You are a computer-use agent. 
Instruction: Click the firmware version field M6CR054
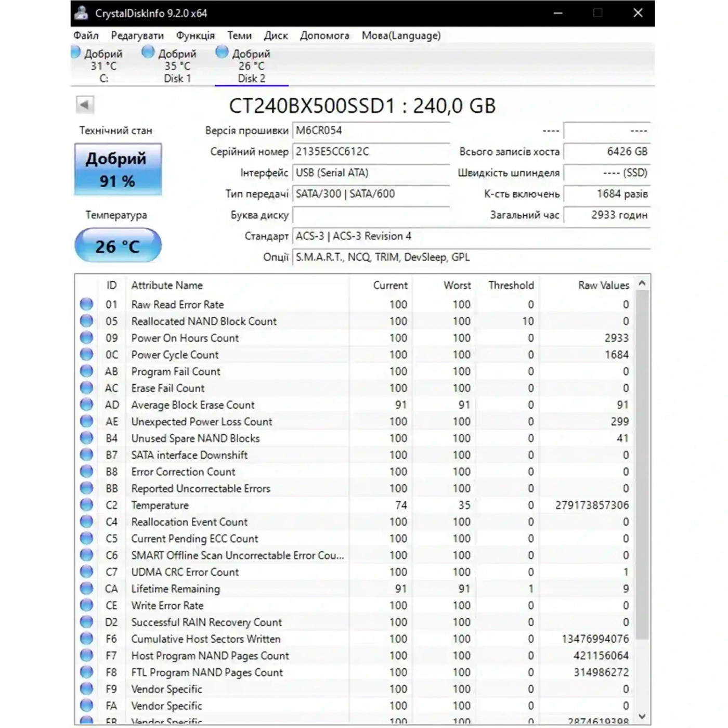pyautogui.click(x=371, y=131)
